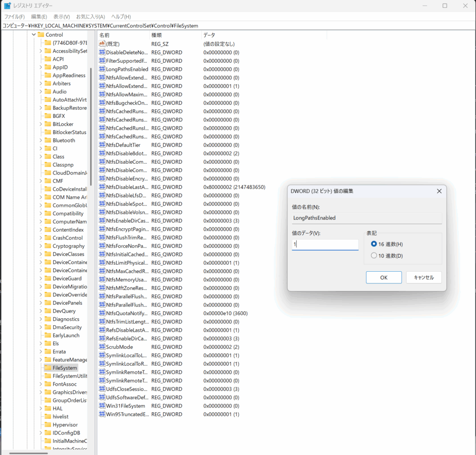Click the folder icon beside ACPI key
476x455 pixels.
click(48, 59)
